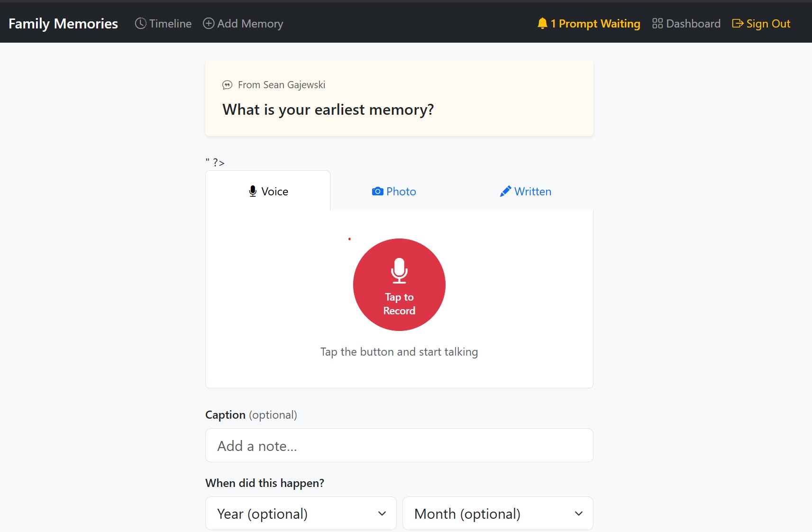Tap the red Tap to Record button

click(399, 284)
